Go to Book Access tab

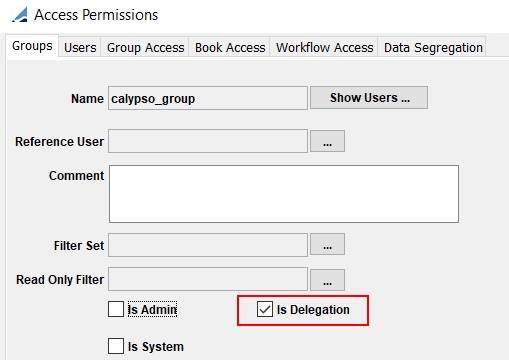(230, 47)
